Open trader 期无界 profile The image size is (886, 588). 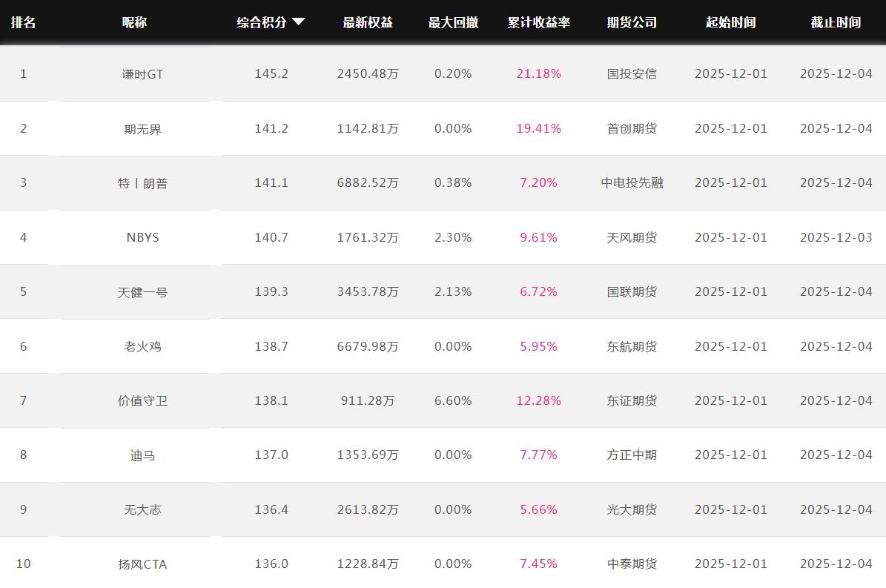(142, 129)
